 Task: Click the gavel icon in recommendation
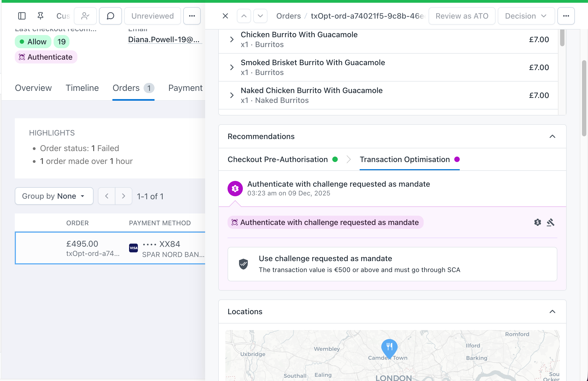(x=551, y=222)
